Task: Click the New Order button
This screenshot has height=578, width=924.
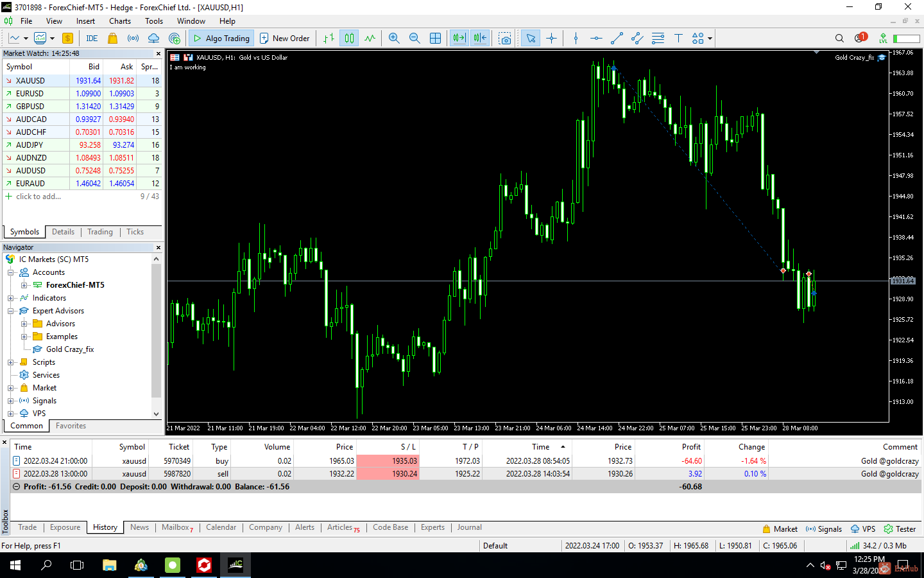Action: (x=284, y=38)
